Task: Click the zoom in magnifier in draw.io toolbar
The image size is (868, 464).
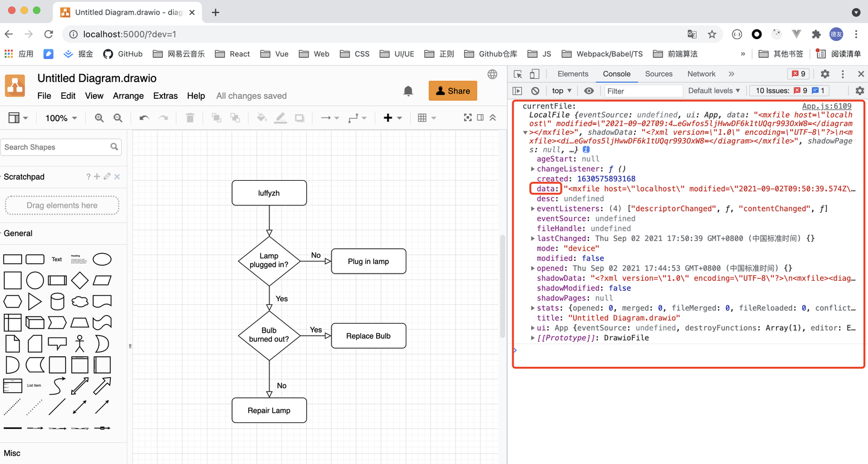Action: (x=99, y=118)
